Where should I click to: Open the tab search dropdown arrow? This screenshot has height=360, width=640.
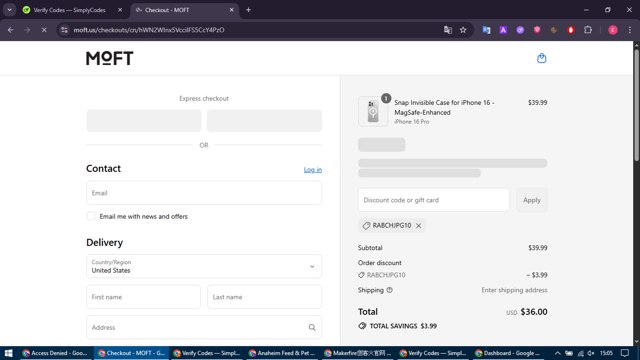[9, 10]
